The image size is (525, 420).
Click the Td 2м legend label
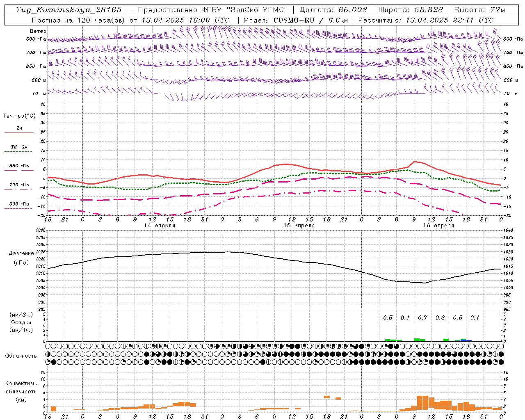tap(19, 147)
